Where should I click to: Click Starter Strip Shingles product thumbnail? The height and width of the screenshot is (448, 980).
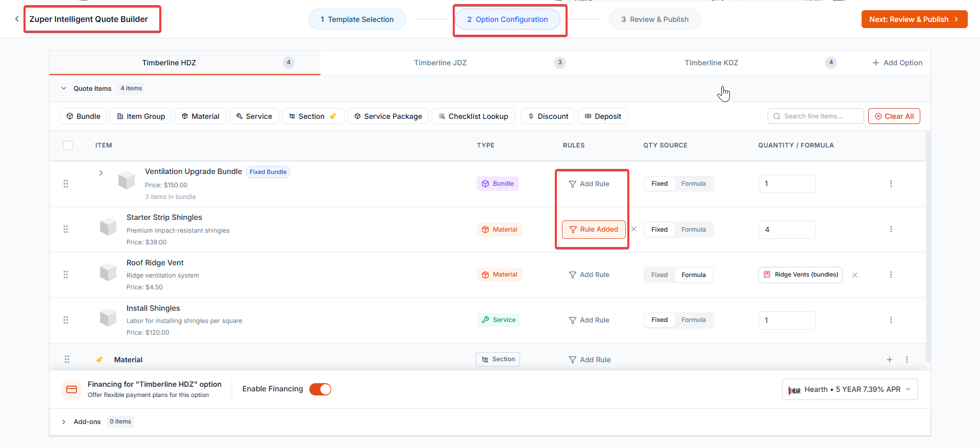coord(108,226)
